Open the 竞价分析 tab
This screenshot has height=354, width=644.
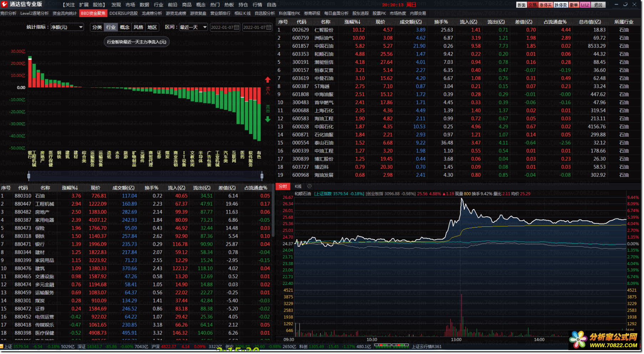point(9,13)
